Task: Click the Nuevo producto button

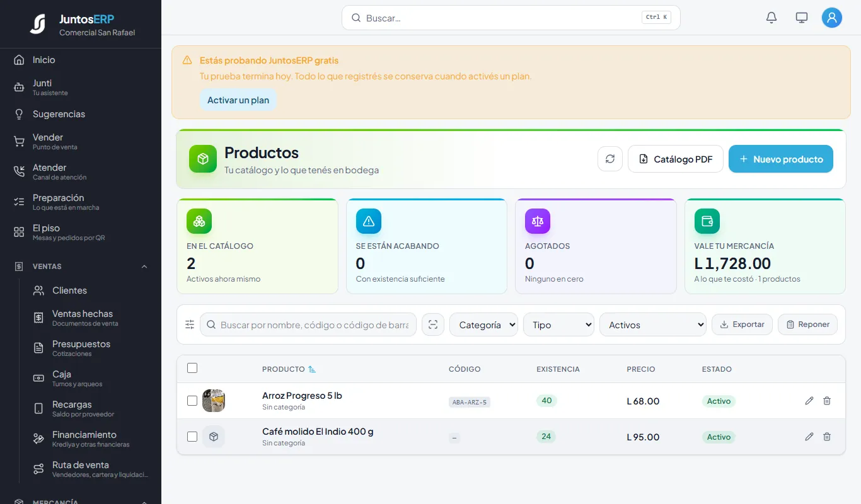Action: click(781, 159)
